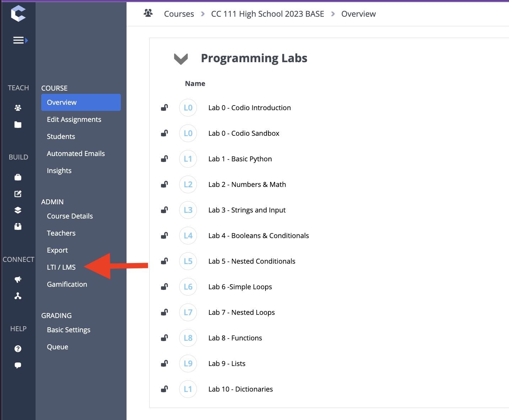Open the help question mark icon
The height and width of the screenshot is (420, 509).
[18, 349]
